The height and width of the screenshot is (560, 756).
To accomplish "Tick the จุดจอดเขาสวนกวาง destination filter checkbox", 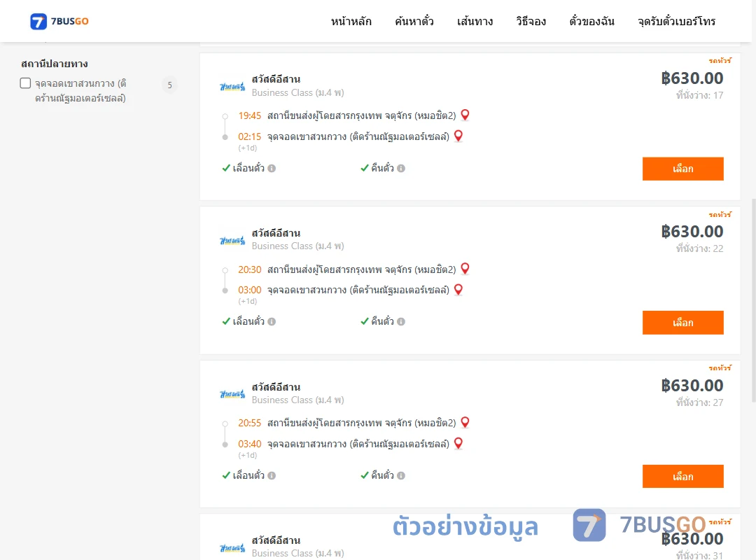I will coord(26,83).
